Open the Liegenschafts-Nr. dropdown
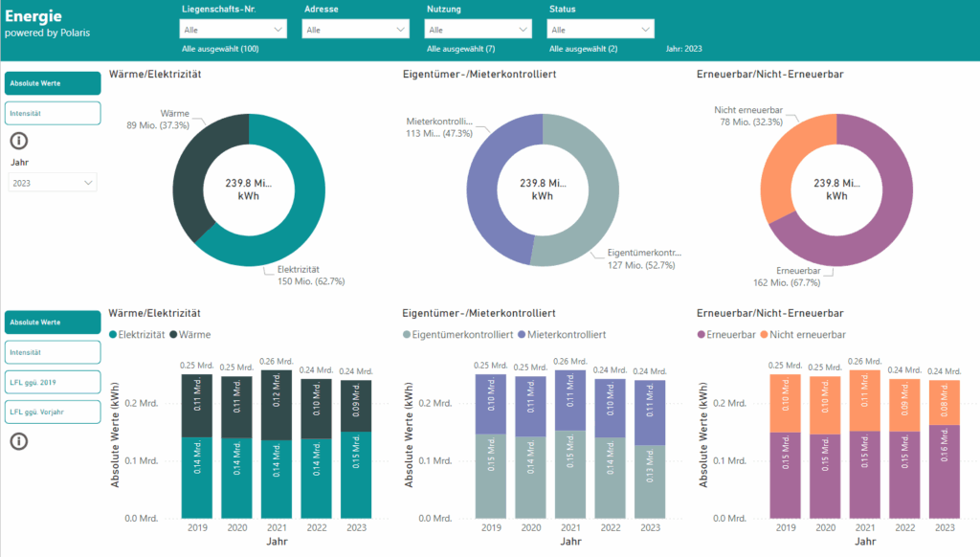Screen dimensions: 980x557 point(234,30)
